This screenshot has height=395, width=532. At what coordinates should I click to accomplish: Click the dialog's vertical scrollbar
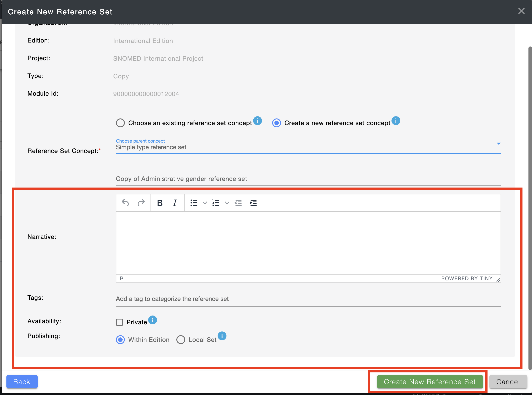pos(530,208)
